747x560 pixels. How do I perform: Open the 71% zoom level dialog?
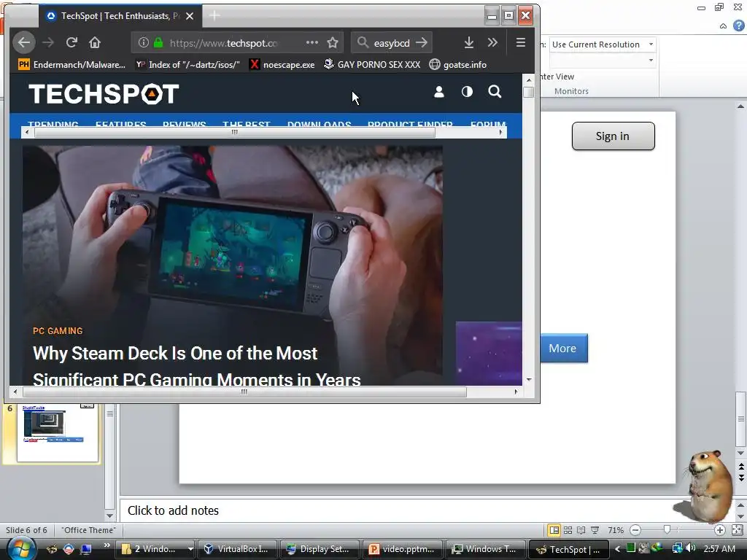616,530
